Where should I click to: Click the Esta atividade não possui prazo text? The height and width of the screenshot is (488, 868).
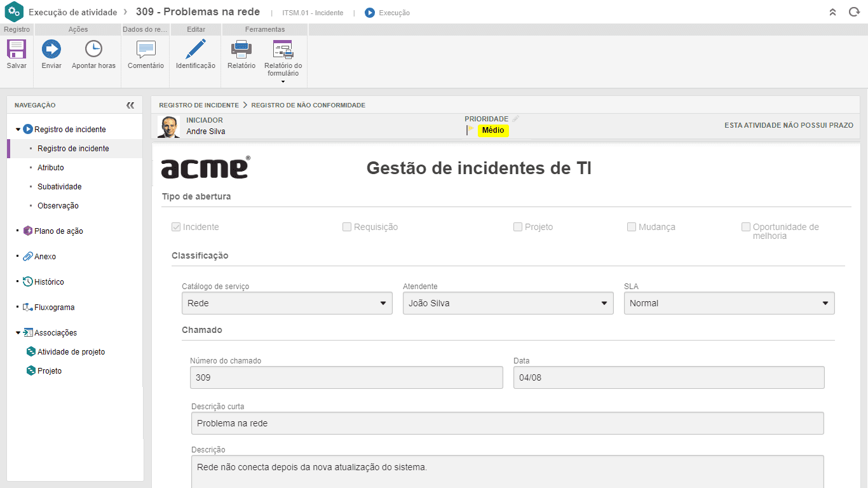point(789,125)
